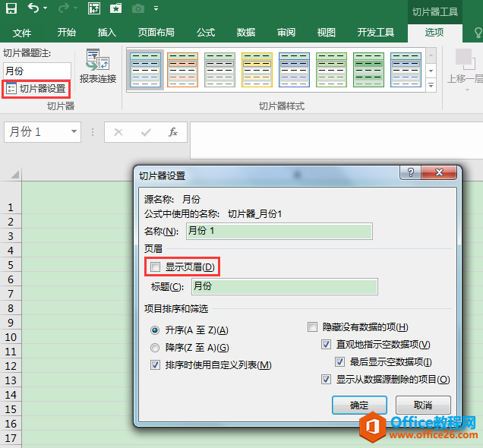The image size is (483, 448).
Task: Select 降序(Z 至 A) sort option
Action: pyautogui.click(x=155, y=348)
